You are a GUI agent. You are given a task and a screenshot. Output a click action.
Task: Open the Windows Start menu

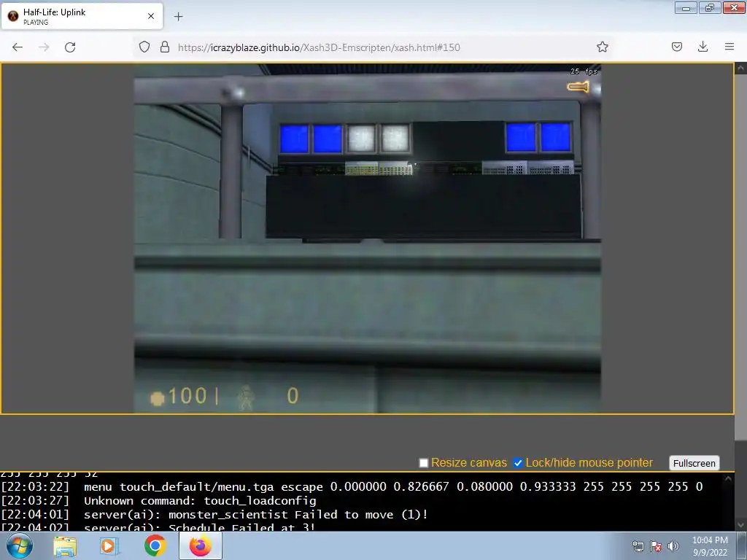pos(20,546)
